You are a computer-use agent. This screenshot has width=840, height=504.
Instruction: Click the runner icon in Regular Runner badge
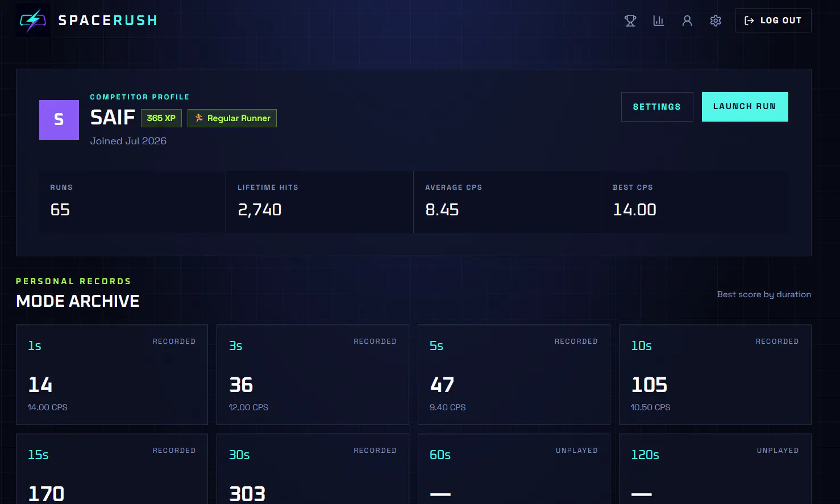[199, 118]
